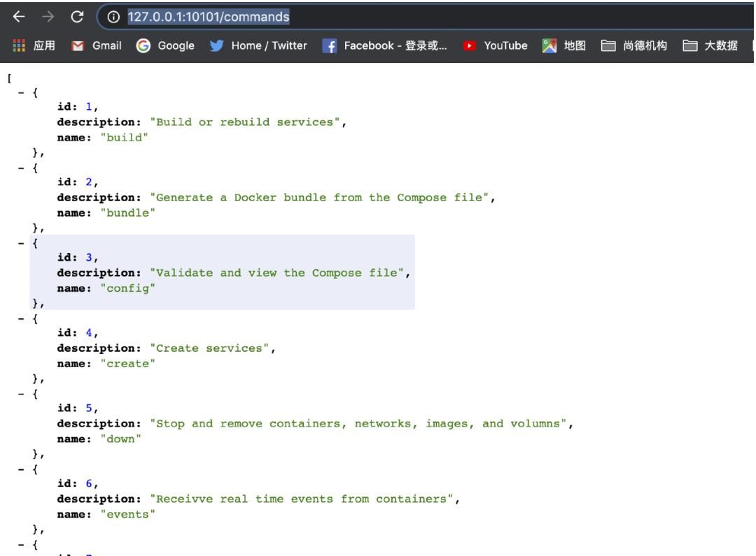Click the browser back button
The image size is (756, 556).
(x=20, y=15)
